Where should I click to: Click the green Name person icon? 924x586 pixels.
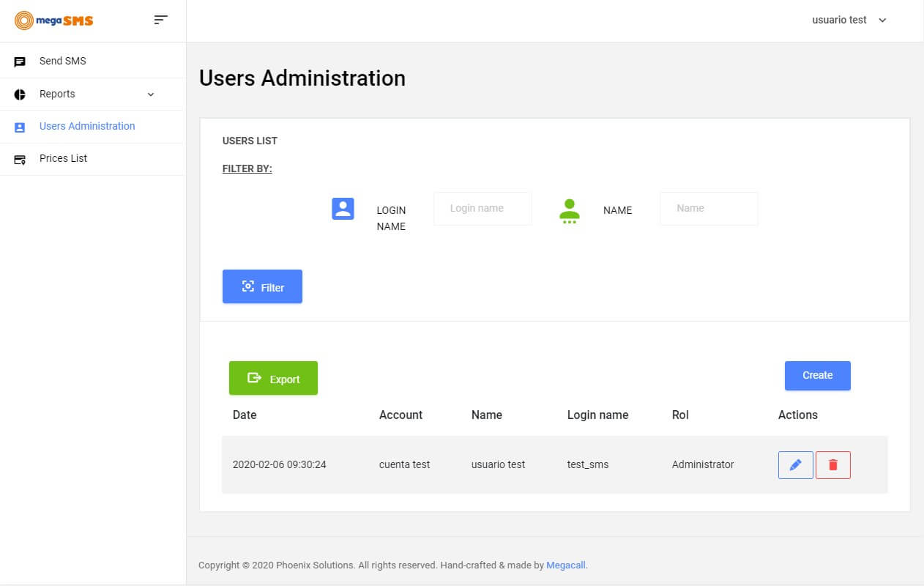coord(569,210)
